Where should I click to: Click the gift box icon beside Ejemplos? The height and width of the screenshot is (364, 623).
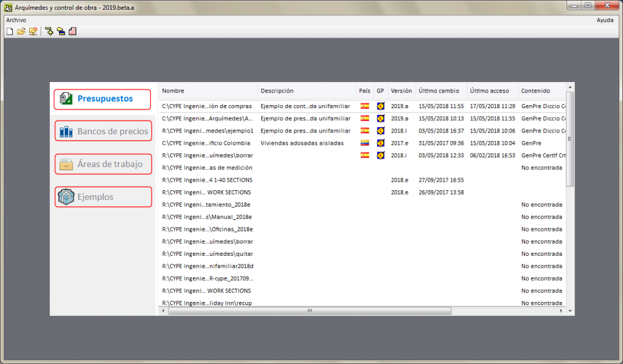click(66, 197)
